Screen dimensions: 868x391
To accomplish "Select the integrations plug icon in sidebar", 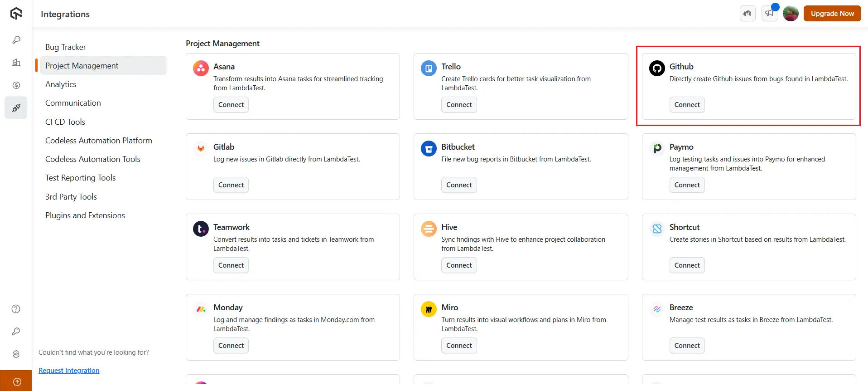I will click(x=16, y=108).
